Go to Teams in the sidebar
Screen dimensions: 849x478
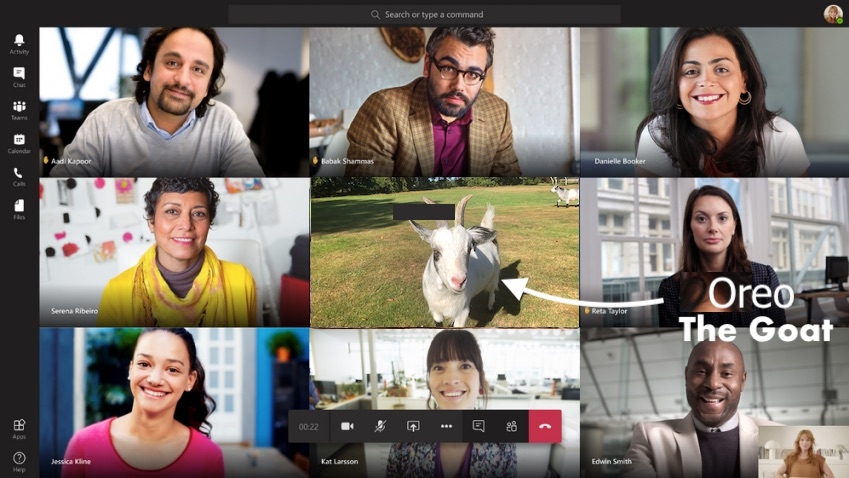19,110
